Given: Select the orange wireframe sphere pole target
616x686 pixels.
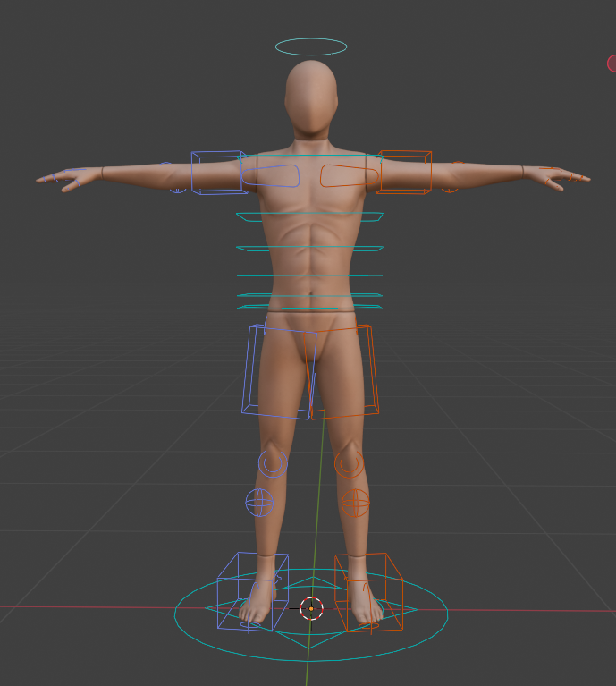Looking at the screenshot, I should pyautogui.click(x=356, y=503).
